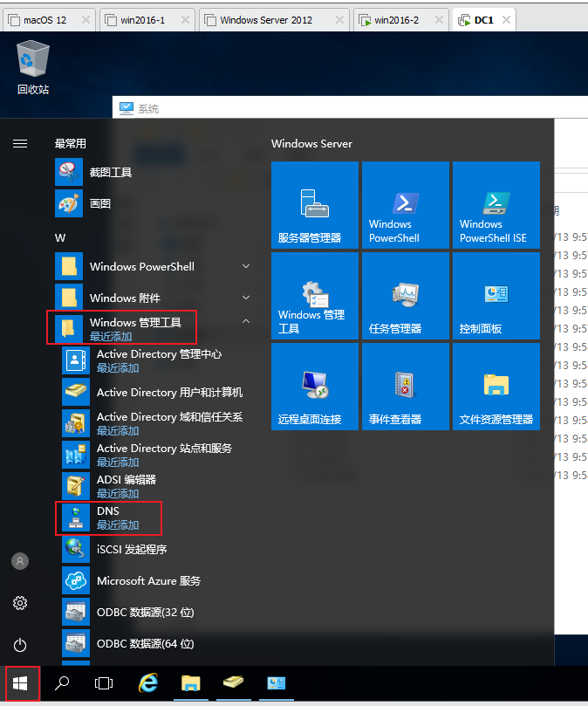This screenshot has height=706, width=588.
Task: Toggle the hamburger menu in Start
Action: 20,144
